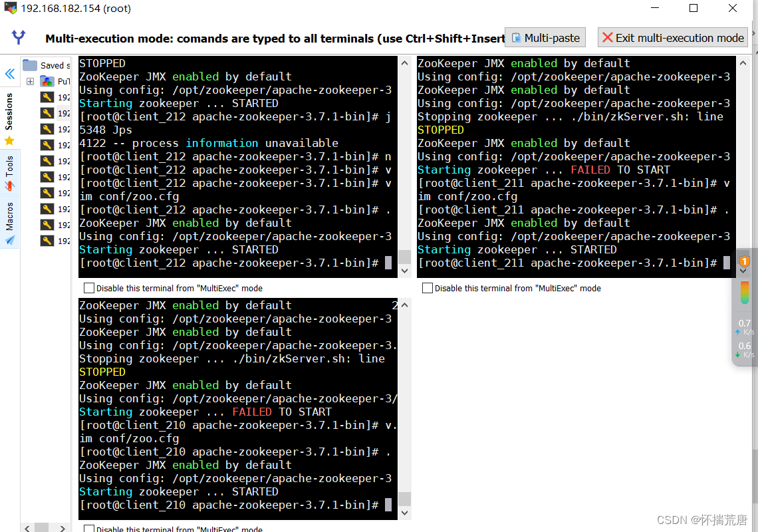Switch to the 192.168.182.154 session tab
758x532 pixels.
[73, 9]
